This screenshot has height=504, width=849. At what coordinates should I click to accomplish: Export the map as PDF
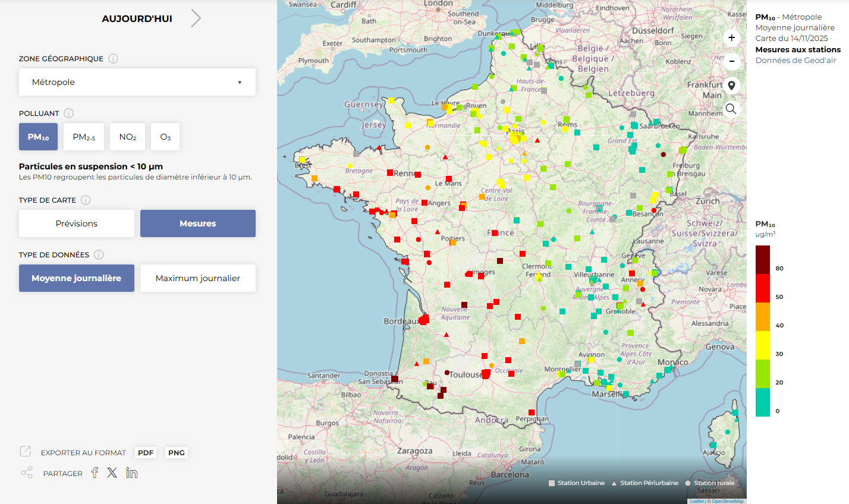(146, 453)
